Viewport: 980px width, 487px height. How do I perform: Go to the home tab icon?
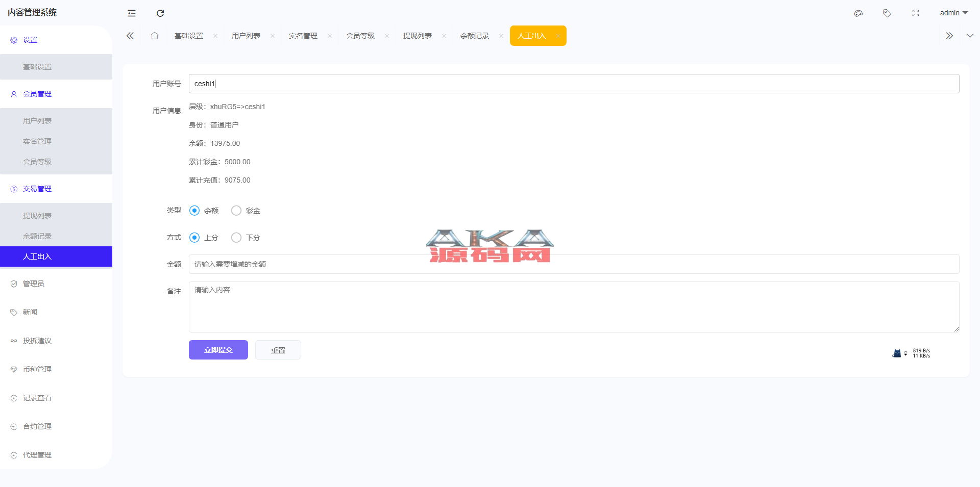pos(155,36)
